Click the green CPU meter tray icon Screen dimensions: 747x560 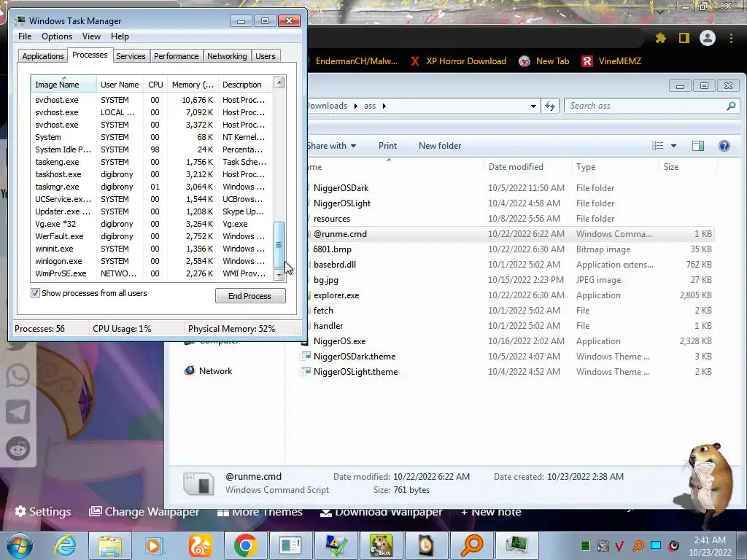[x=586, y=545]
